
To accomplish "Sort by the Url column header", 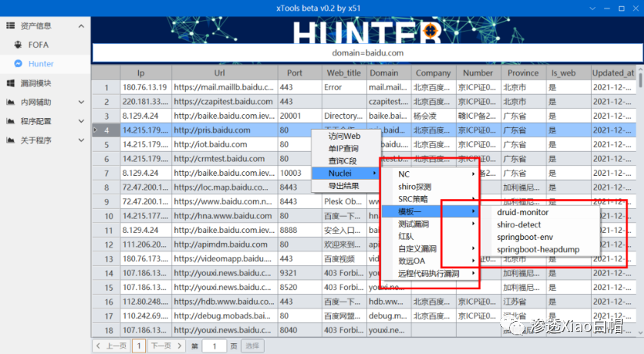I will point(224,73).
